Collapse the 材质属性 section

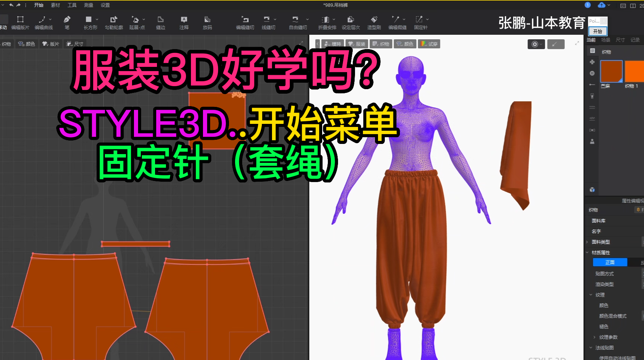(587, 252)
